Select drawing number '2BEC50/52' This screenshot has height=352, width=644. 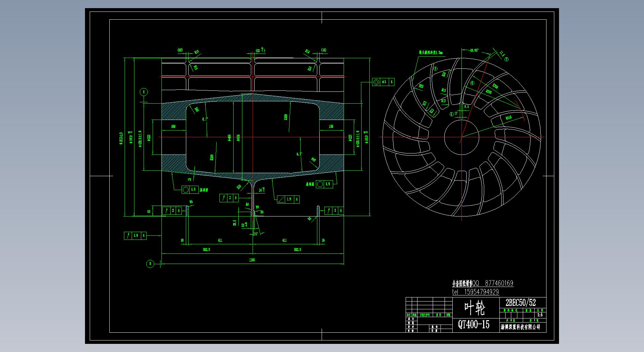pyautogui.click(x=521, y=303)
